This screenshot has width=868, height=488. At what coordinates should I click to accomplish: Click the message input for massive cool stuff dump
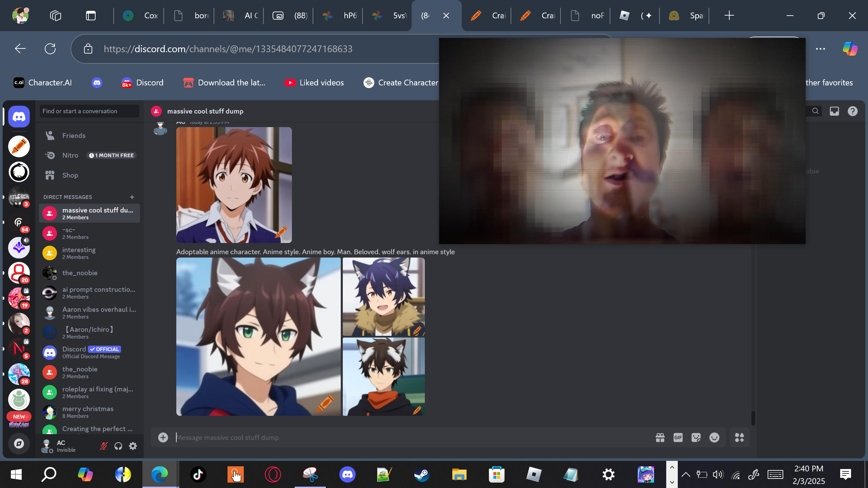click(x=414, y=438)
